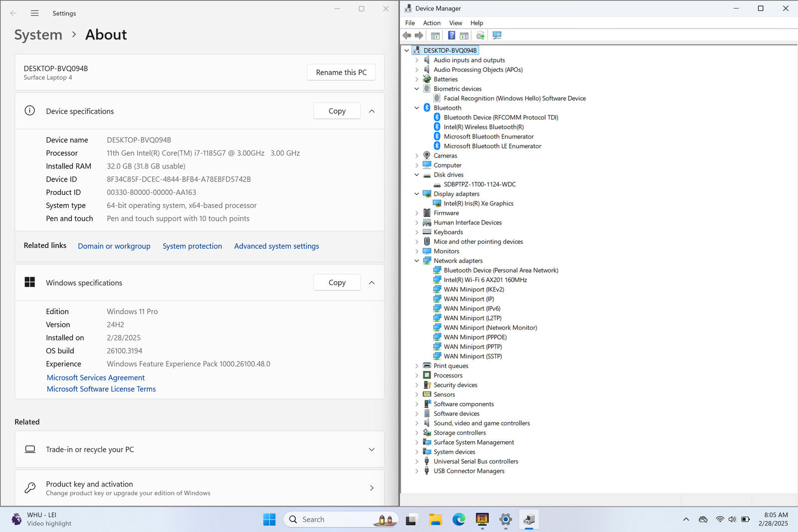The image size is (798, 532).
Task: Collapse the Network adapters node
Action: point(416,261)
